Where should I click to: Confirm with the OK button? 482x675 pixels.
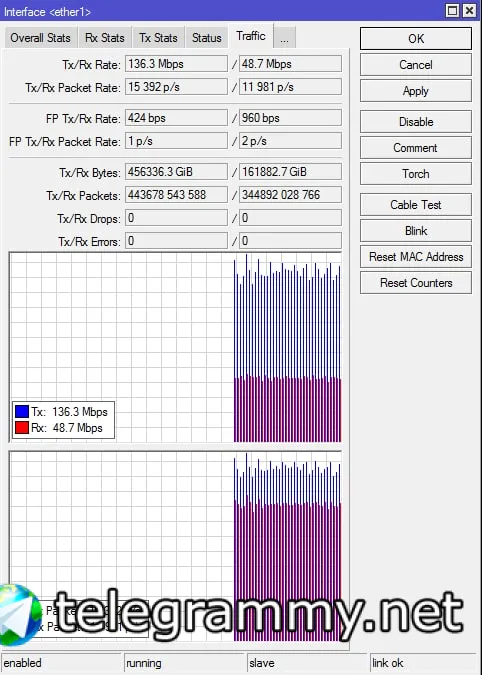pos(416,39)
